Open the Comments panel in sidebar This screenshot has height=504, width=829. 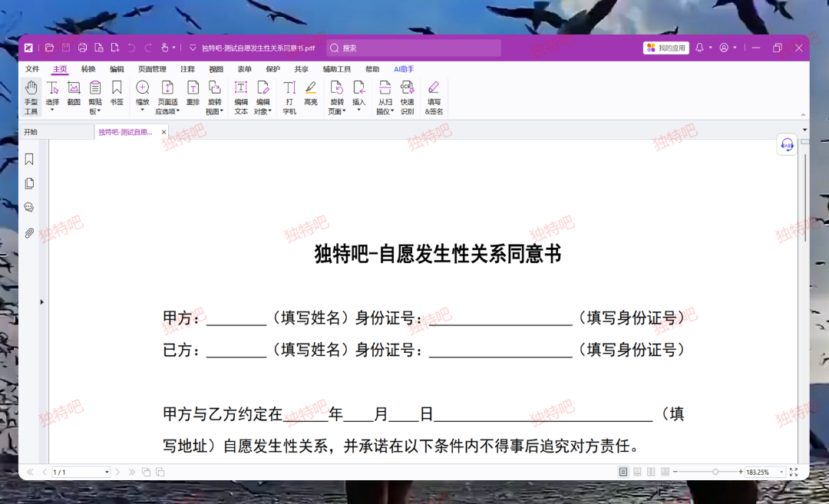[x=29, y=208]
